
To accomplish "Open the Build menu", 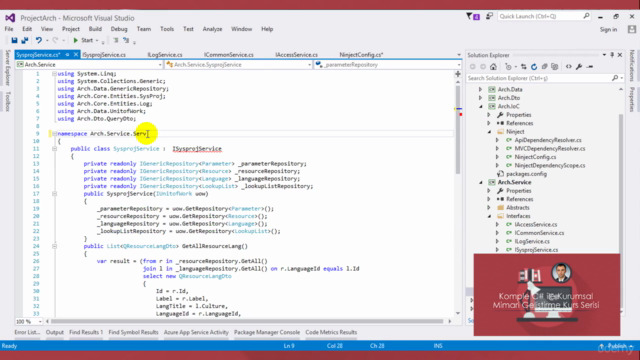I will tap(95, 29).
